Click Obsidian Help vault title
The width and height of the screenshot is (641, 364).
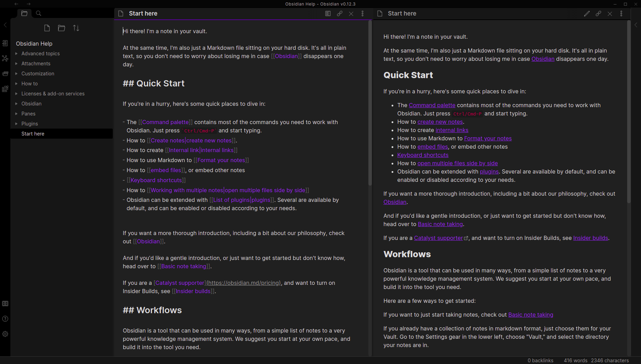click(34, 44)
